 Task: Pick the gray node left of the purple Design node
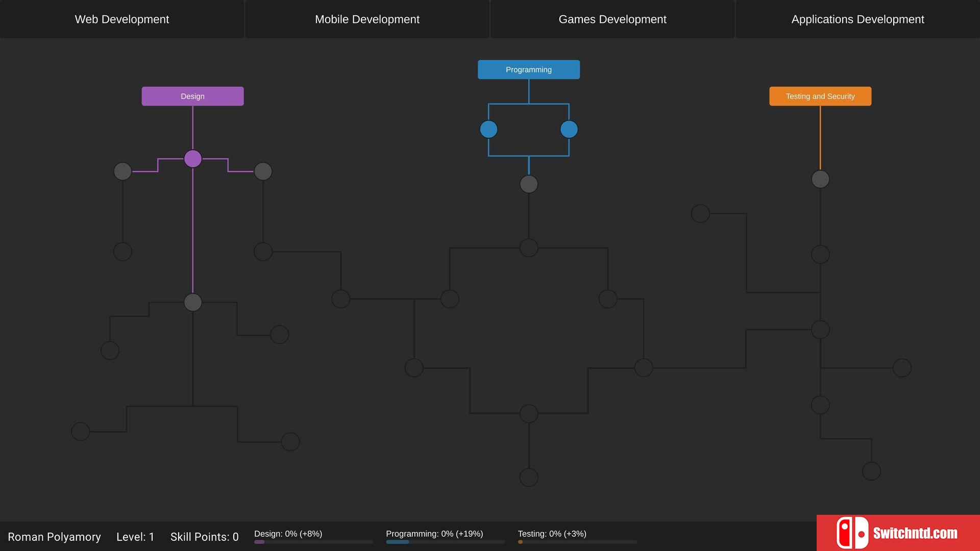122,171
